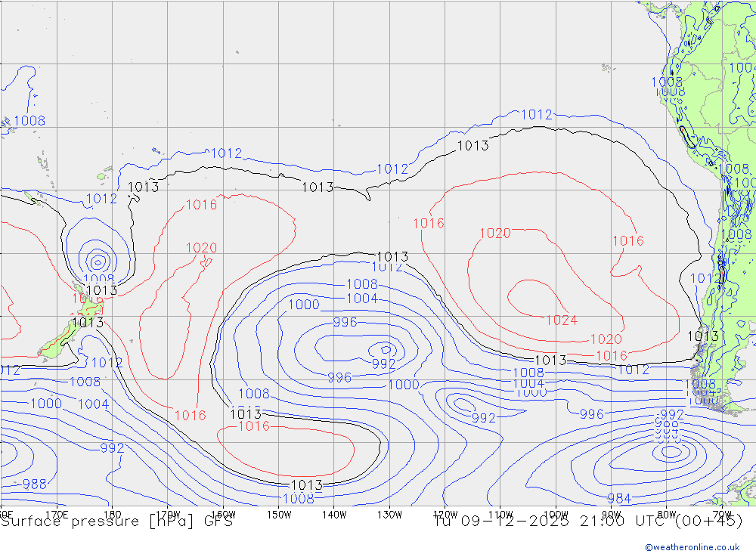The image size is (756, 554).
Task: Click the 1016 label inside the closed red contour
Action: pos(253,426)
